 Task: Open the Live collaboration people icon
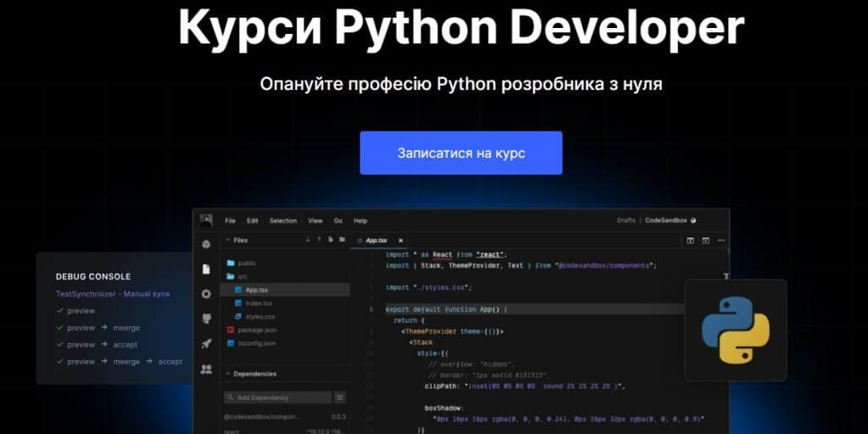[207, 369]
